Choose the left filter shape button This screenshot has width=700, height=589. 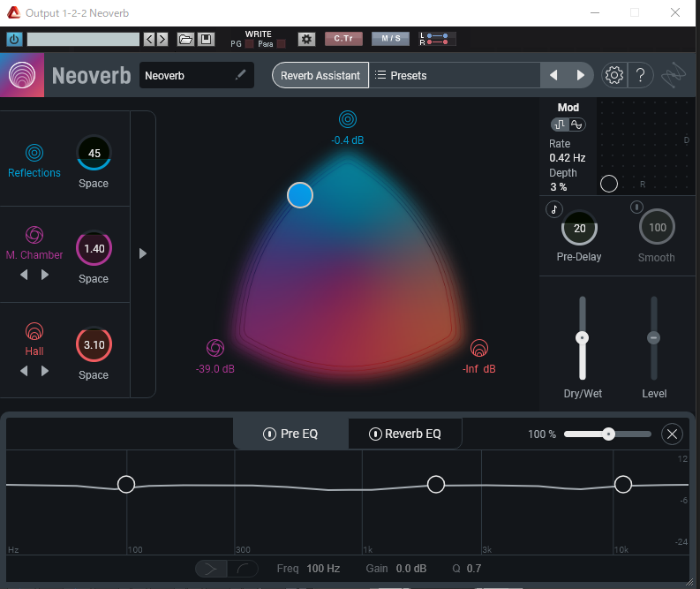click(211, 569)
